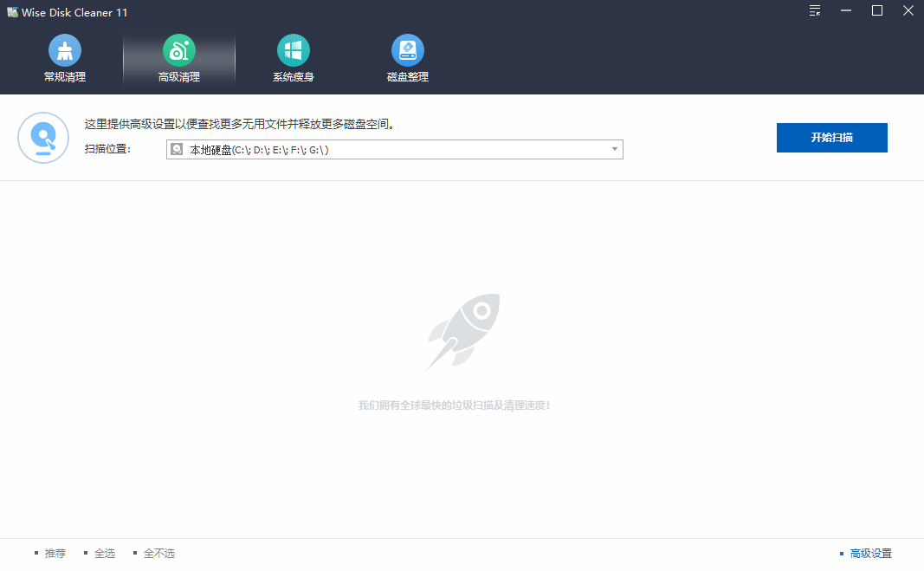The height and width of the screenshot is (571, 924).
Task: Select the 高级清理 tab
Action: 179,60
